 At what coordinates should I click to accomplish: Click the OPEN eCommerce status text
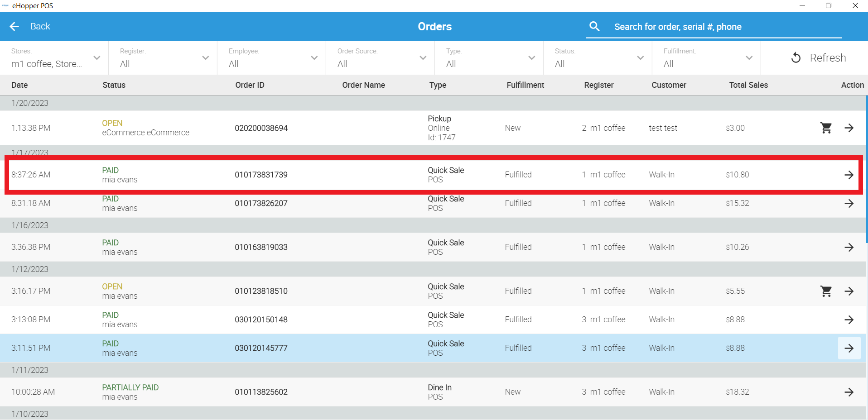tap(145, 128)
